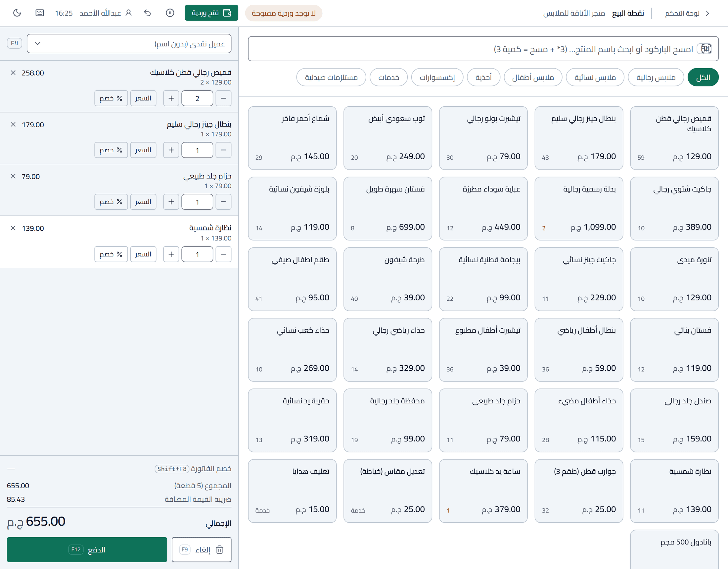Increase quantity of بنطال جينز رجالي سليم in cart

click(171, 150)
